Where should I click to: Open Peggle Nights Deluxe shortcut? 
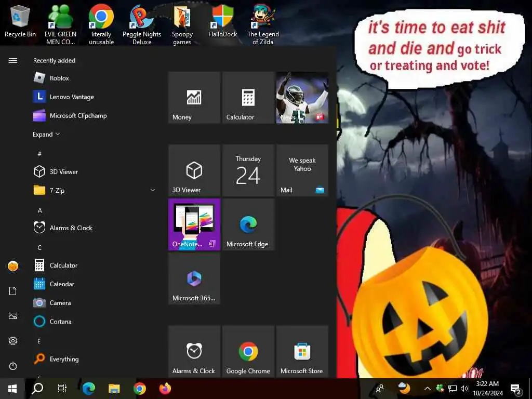click(x=141, y=25)
